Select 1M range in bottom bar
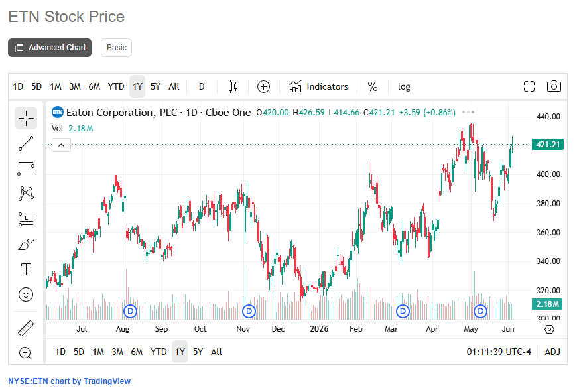575x392 pixels. pyautogui.click(x=98, y=352)
